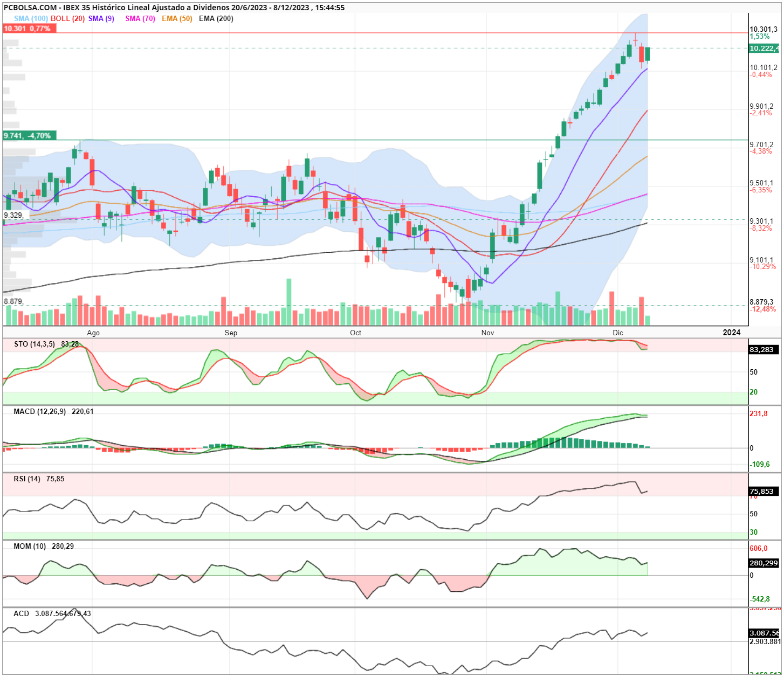The height and width of the screenshot is (677, 784).
Task: Click the Sep month label on time axis
Action: (231, 333)
